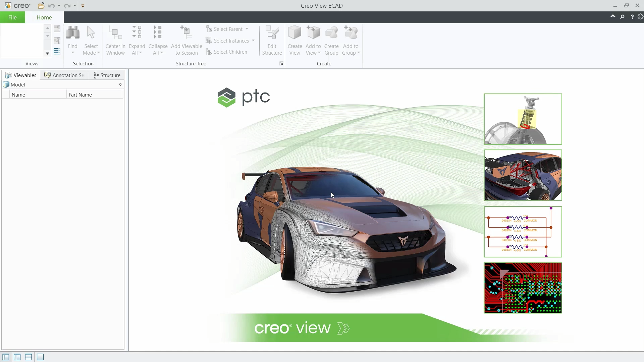Click the Open file folder icon
The width and height of the screenshot is (644, 362).
pyautogui.click(x=41, y=6)
